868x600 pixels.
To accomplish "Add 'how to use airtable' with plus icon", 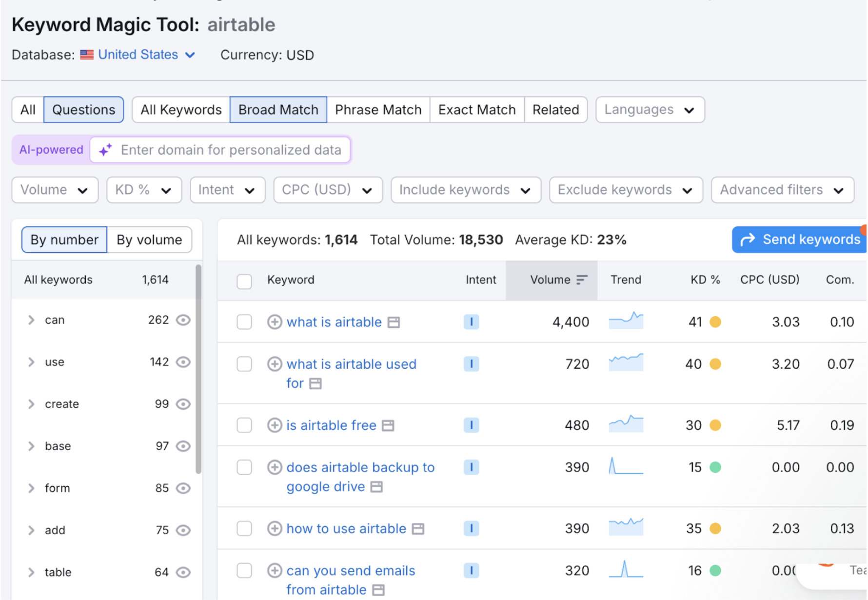I will click(x=275, y=528).
